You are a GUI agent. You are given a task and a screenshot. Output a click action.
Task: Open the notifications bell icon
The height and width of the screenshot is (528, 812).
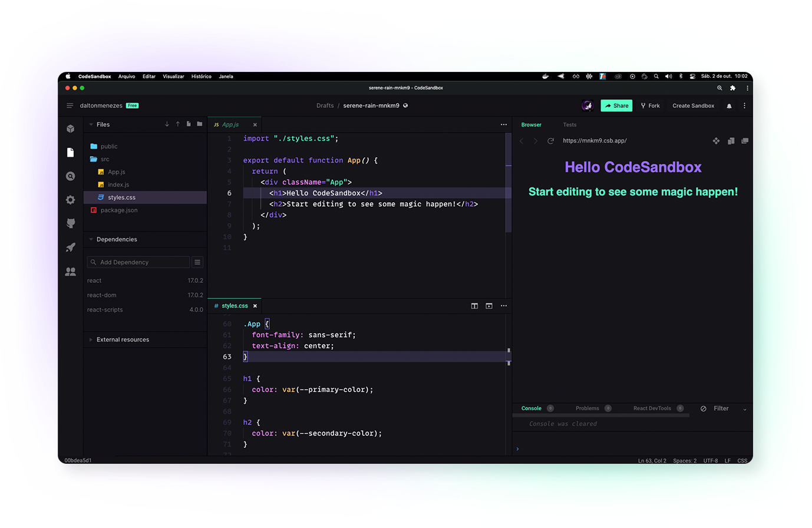click(729, 106)
